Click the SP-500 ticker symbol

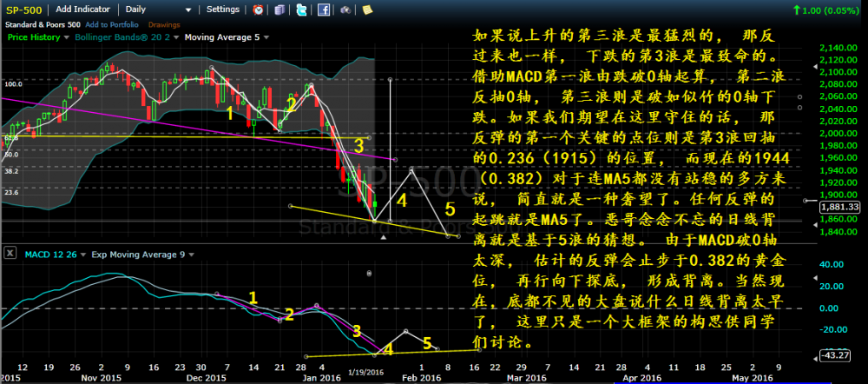(x=23, y=9)
